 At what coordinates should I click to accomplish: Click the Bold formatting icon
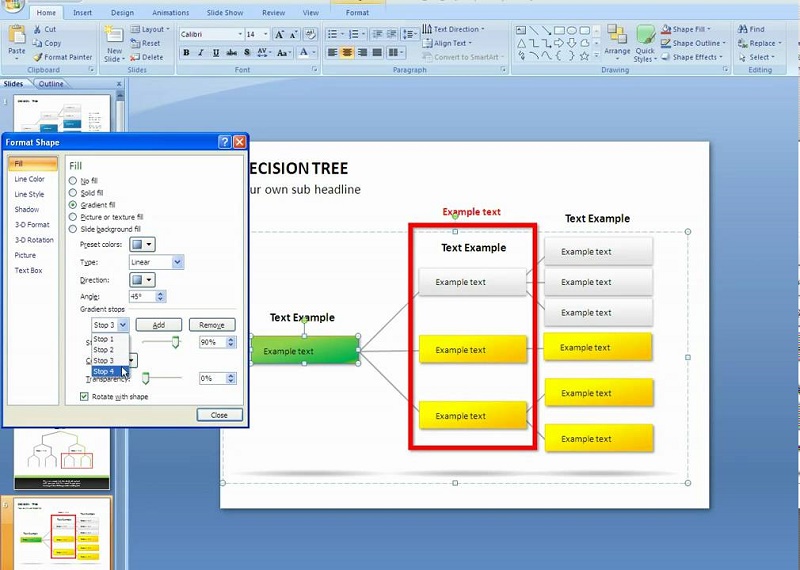[x=186, y=53]
